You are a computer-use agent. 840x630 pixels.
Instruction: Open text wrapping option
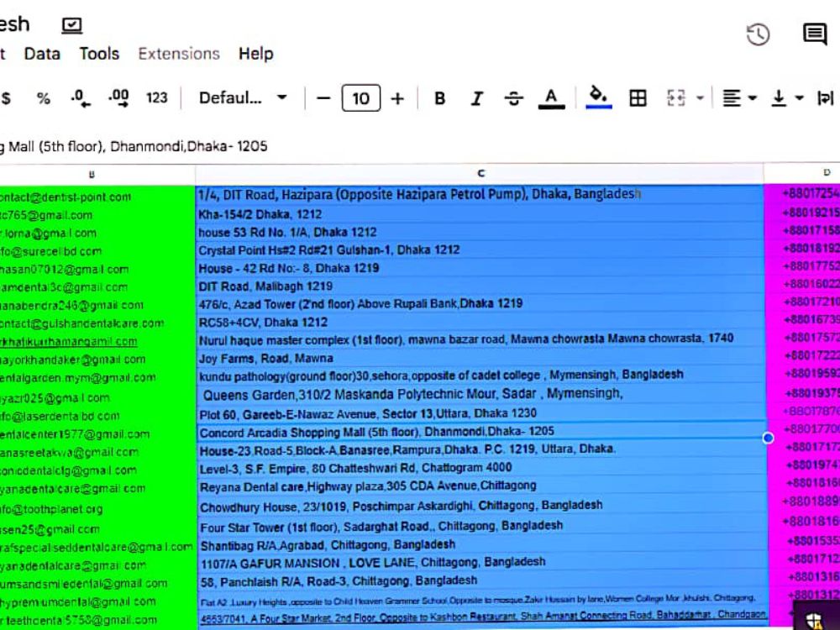pos(826,98)
